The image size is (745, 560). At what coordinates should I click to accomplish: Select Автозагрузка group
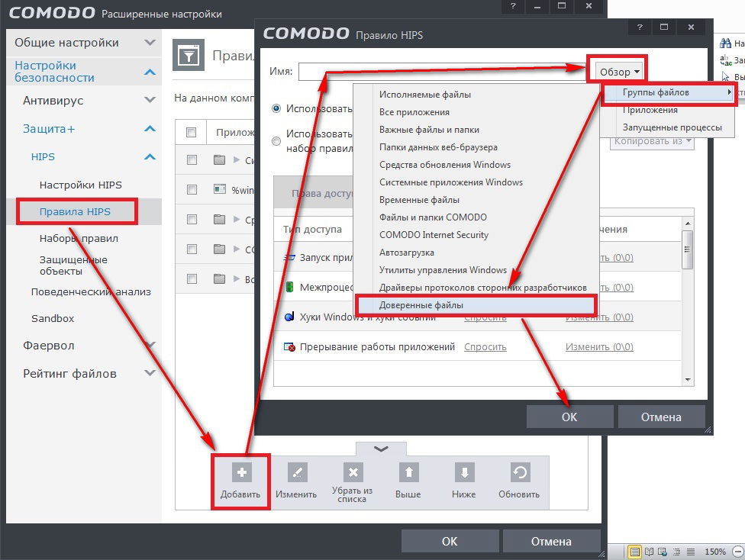(406, 253)
